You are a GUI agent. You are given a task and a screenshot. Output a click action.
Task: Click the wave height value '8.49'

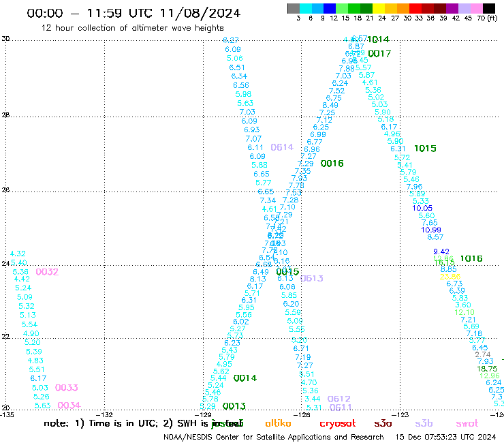pos(330,105)
